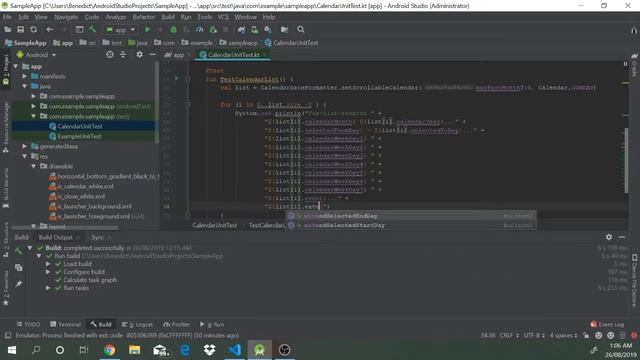This screenshot has height=360, width=640.
Task: Click the memory indicator icon in status bar
Action: (x=622, y=335)
